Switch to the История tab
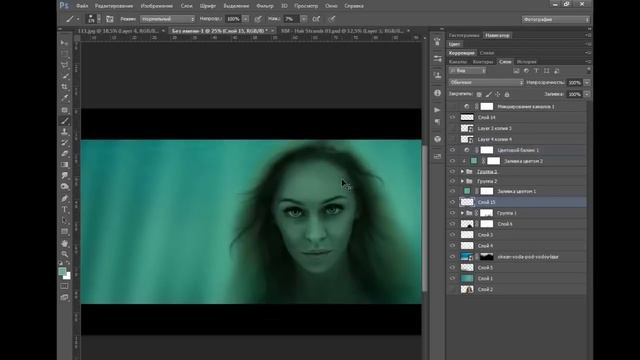The height and width of the screenshot is (360, 640). 527,62
